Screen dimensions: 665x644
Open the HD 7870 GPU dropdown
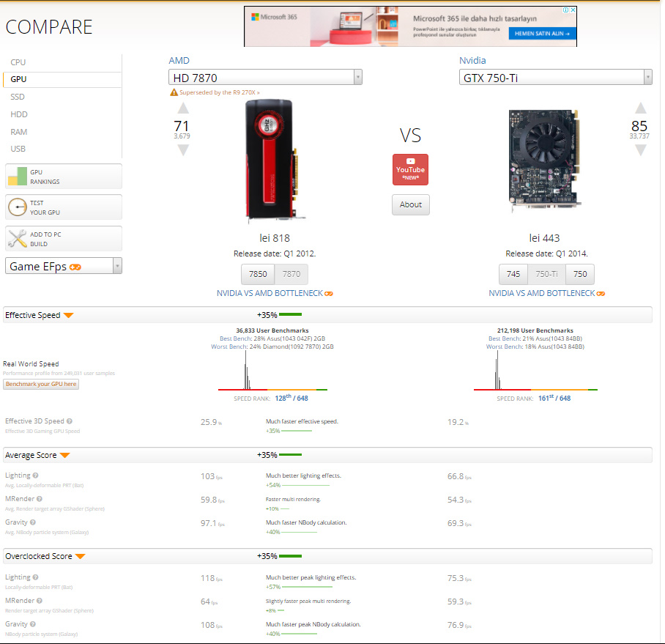(x=266, y=78)
